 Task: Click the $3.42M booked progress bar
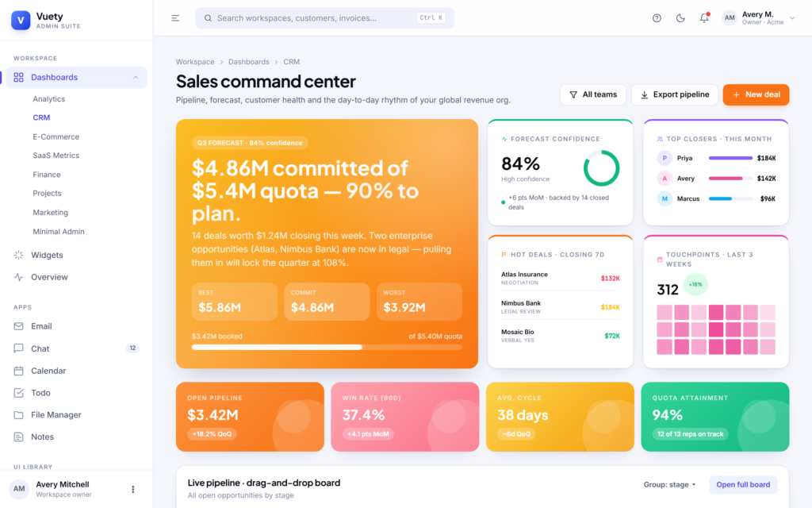(327, 348)
